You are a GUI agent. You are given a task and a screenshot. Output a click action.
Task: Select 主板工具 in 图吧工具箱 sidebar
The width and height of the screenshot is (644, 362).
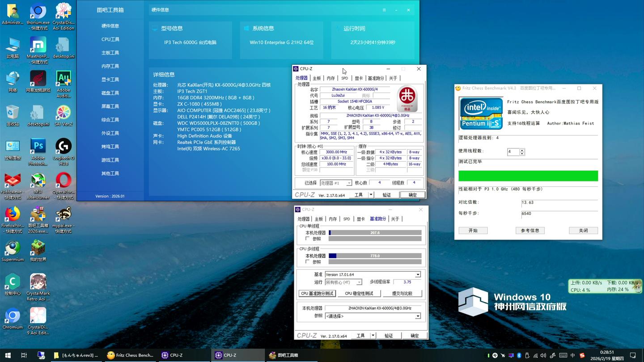[x=110, y=53]
